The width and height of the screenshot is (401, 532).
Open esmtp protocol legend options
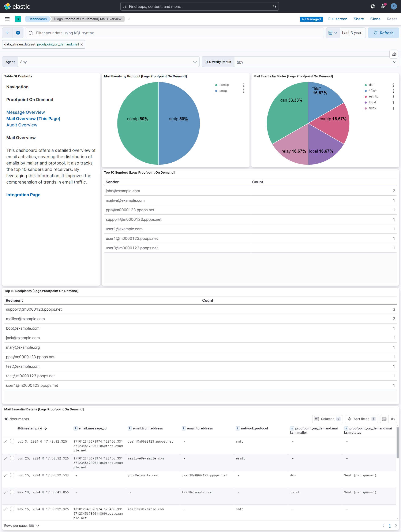244,85
